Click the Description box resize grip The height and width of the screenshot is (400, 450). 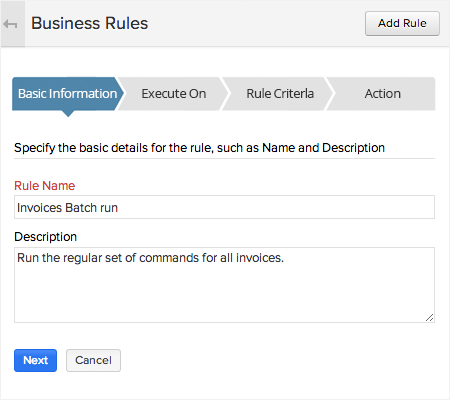point(430,318)
